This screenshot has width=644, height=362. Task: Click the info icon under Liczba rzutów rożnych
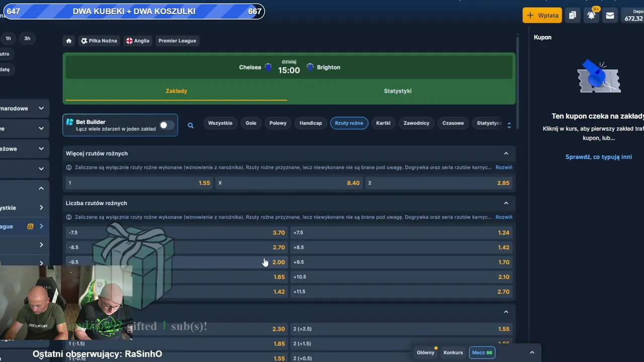pos(69,217)
